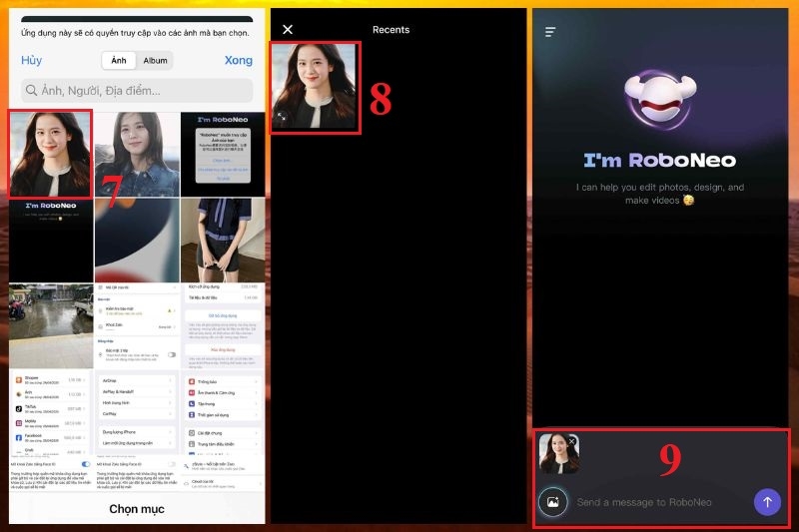The width and height of the screenshot is (799, 532).
Task: Switch to the Ảnh tab
Action: click(119, 61)
